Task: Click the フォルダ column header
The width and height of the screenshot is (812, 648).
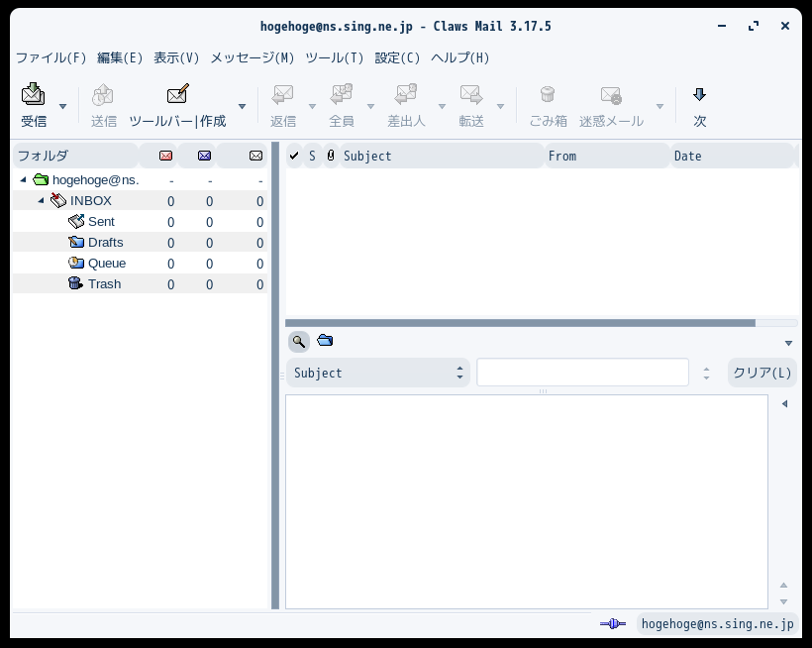Action: pyautogui.click(x=76, y=156)
